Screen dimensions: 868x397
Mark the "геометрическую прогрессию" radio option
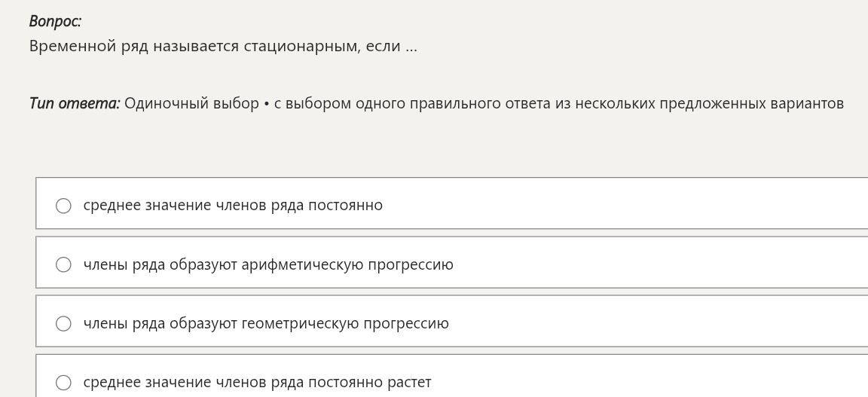pyautogui.click(x=63, y=323)
